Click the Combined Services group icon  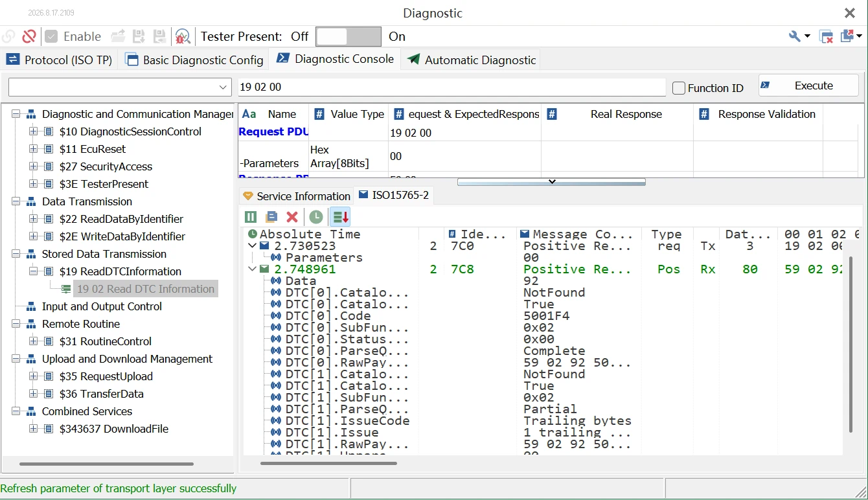click(31, 411)
